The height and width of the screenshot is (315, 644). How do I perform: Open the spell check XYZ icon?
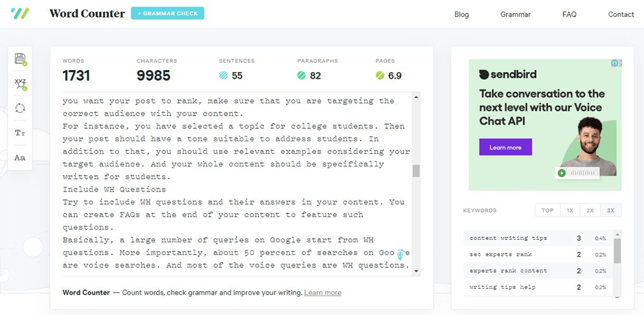click(20, 84)
